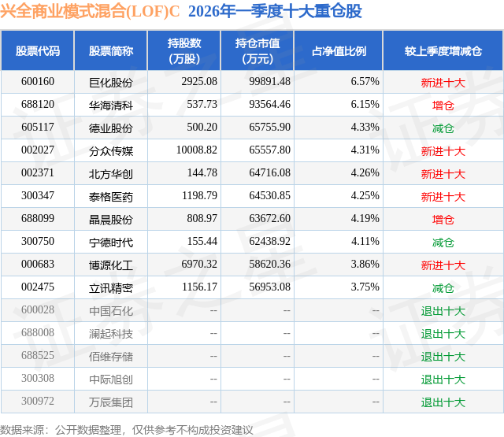Select stock name 博源化工
The width and height of the screenshot is (504, 437).
[x=111, y=265]
